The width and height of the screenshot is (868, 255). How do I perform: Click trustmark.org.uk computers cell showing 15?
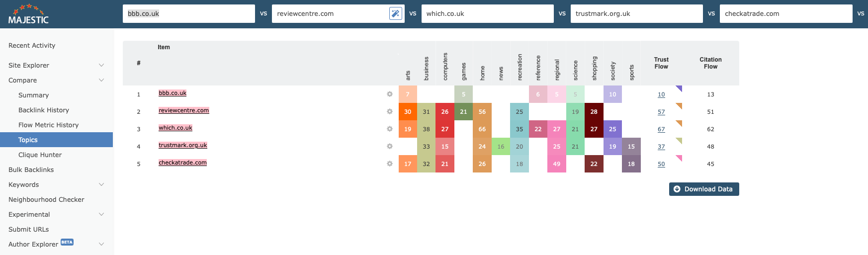[x=445, y=147]
